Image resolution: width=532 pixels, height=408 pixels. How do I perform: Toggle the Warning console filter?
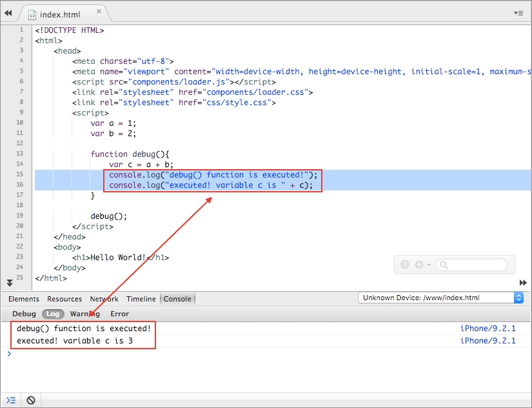click(85, 314)
